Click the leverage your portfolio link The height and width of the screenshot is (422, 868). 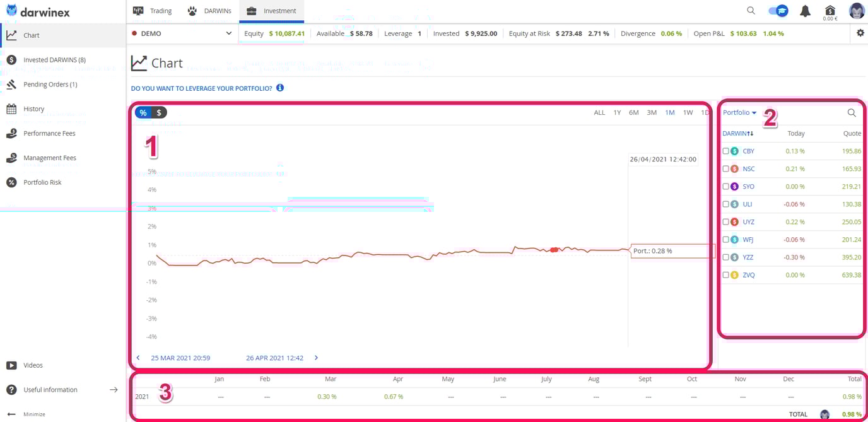(x=201, y=88)
